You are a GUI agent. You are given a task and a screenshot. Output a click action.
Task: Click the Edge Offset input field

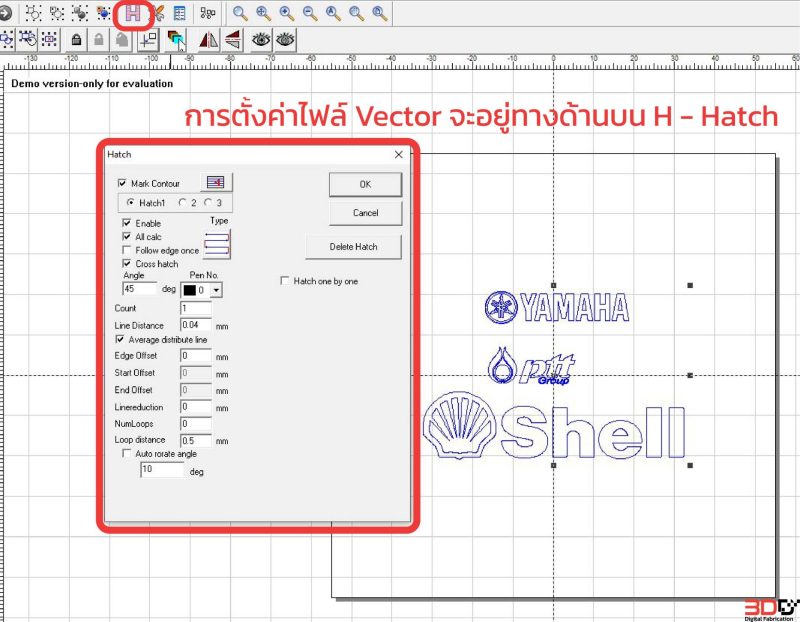click(196, 356)
